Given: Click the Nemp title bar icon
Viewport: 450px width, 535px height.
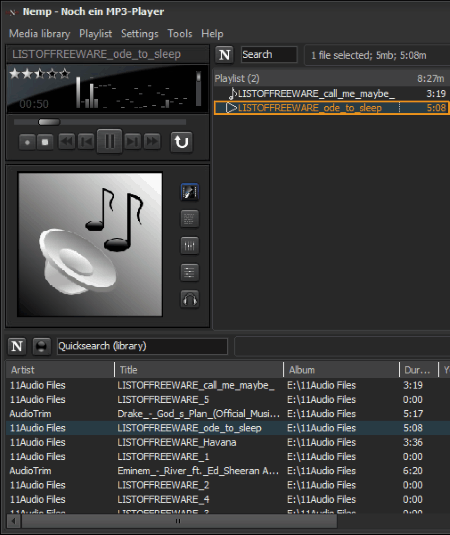Looking at the screenshot, I should [13, 12].
